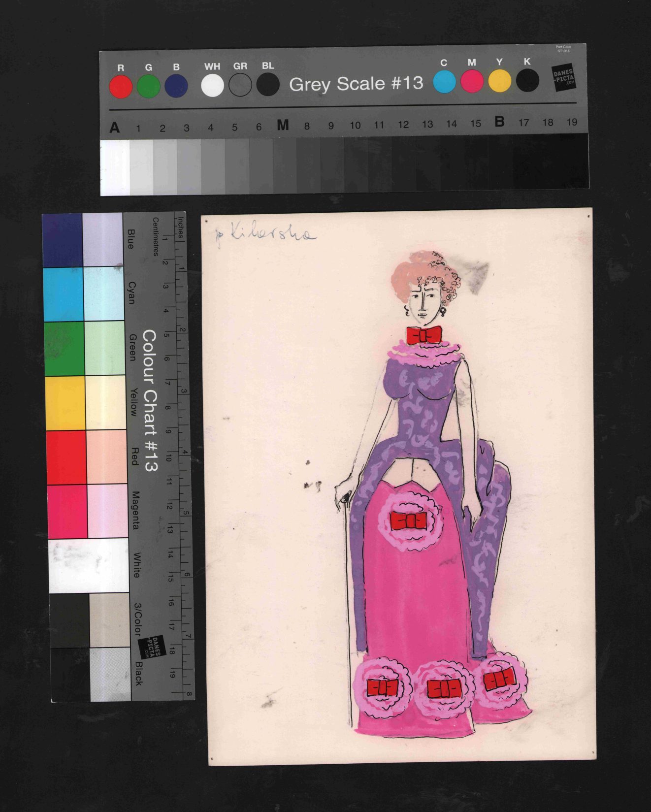Click the large M marker on grey scale
The height and width of the screenshot is (812, 651).
pyautogui.click(x=283, y=126)
